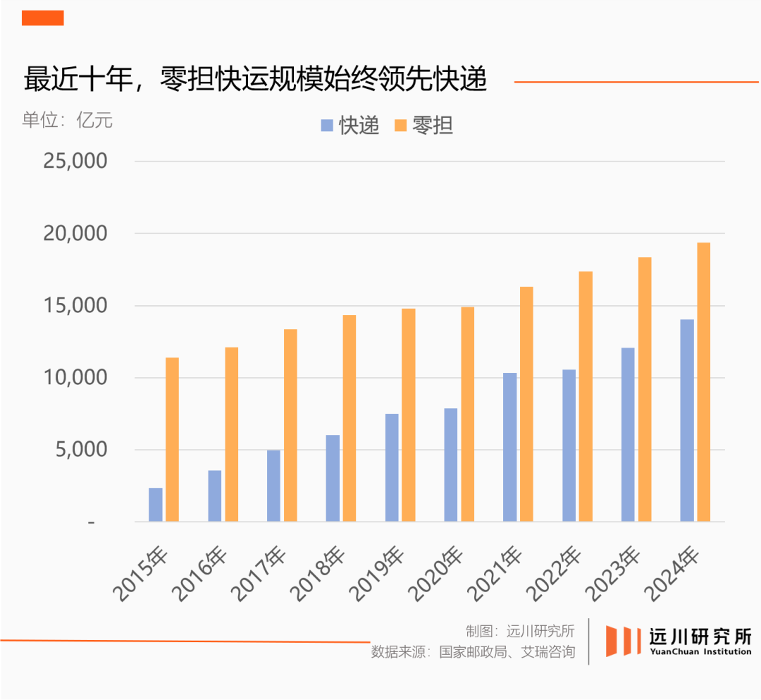The height and width of the screenshot is (700, 761).
Task: Click the orange 零担 legend color swatch
Action: (x=400, y=125)
